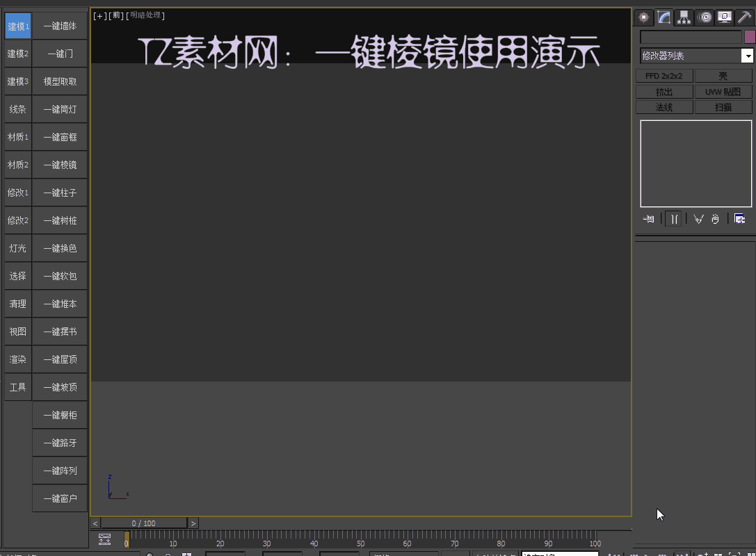Click the 挤出 modifier button

pos(664,92)
